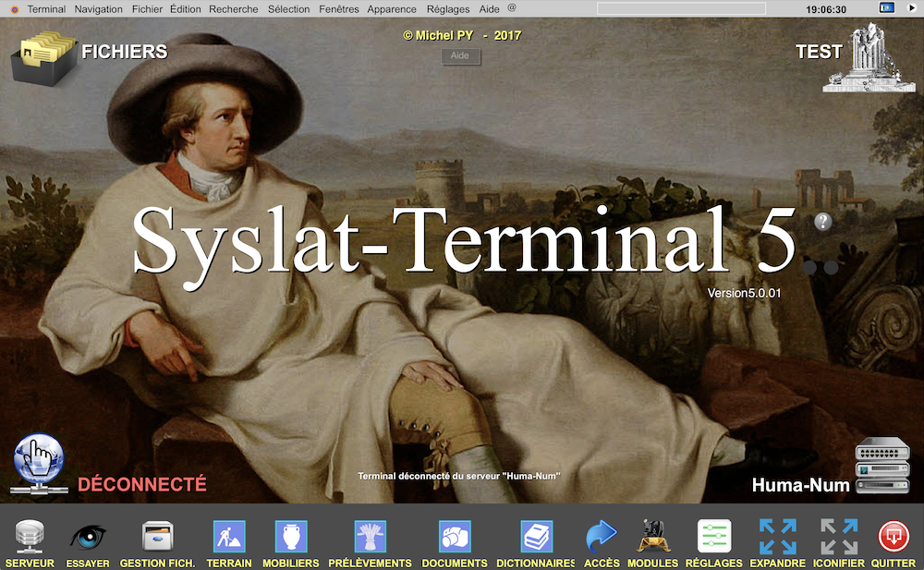Open RÉGLAGES green sliders icon

click(714, 536)
